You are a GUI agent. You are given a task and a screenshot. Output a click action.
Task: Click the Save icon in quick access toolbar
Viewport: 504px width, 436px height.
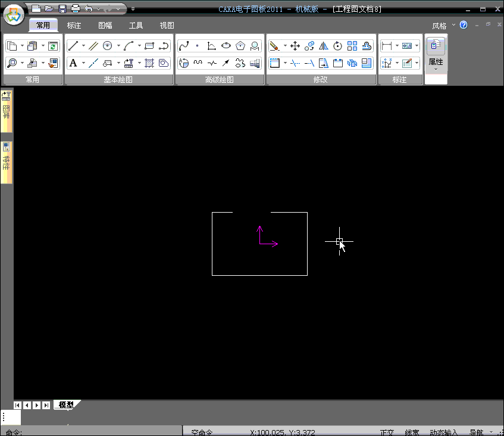click(x=62, y=9)
